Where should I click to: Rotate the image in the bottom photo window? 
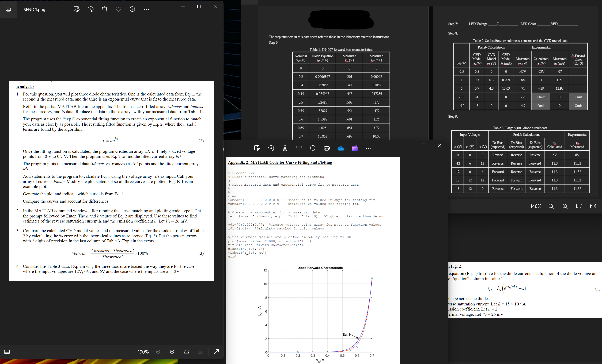click(x=271, y=148)
